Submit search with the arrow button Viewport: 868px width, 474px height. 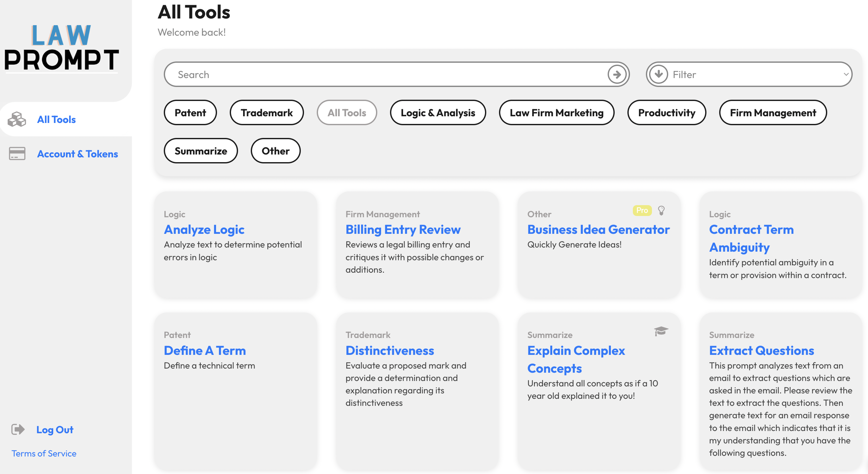(617, 75)
